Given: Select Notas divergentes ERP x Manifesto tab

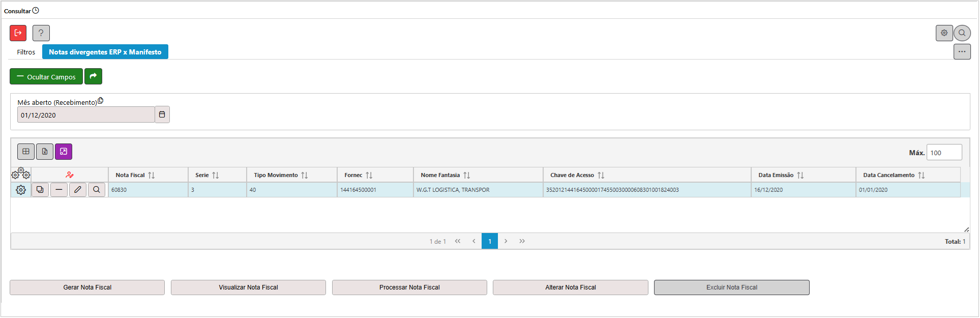Looking at the screenshot, I should coord(105,52).
